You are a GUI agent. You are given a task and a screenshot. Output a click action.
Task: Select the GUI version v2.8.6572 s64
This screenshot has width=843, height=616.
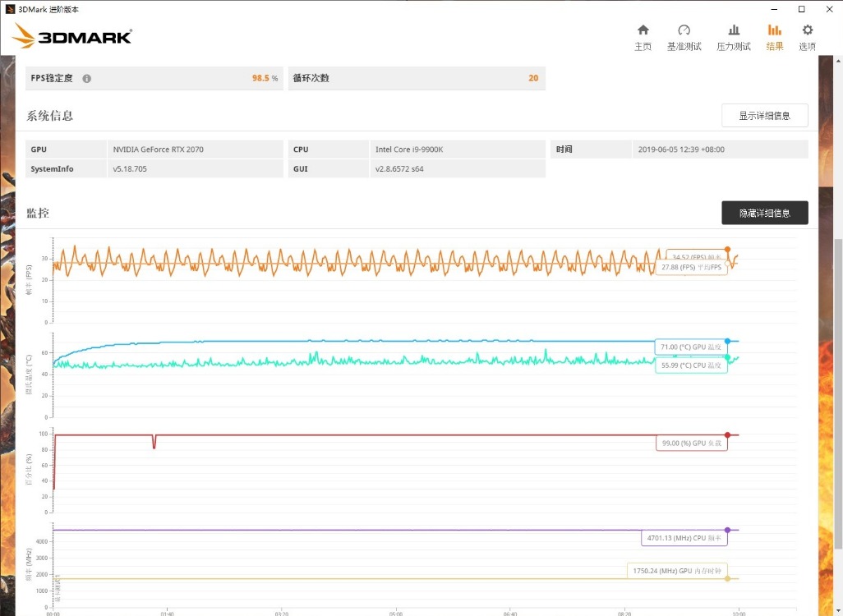coord(399,168)
